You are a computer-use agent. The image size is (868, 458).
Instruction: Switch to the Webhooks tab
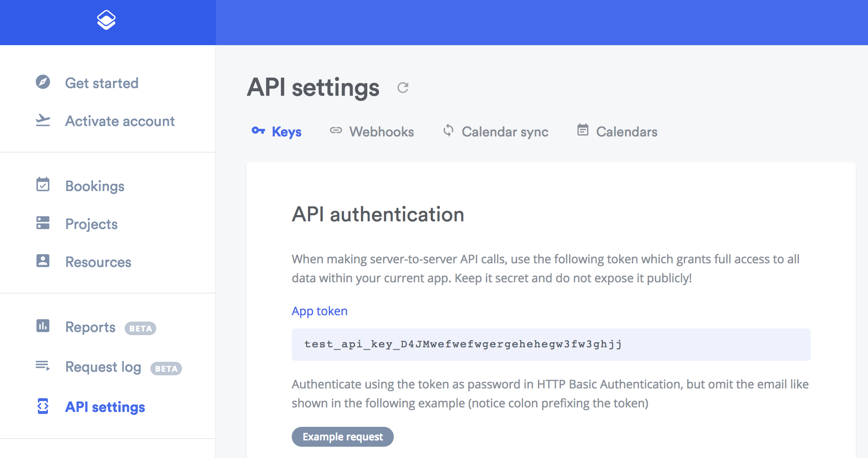[x=381, y=131]
